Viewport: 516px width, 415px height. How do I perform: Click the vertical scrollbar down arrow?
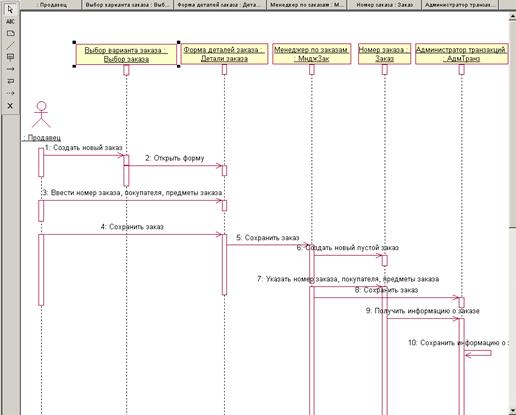(513, 411)
